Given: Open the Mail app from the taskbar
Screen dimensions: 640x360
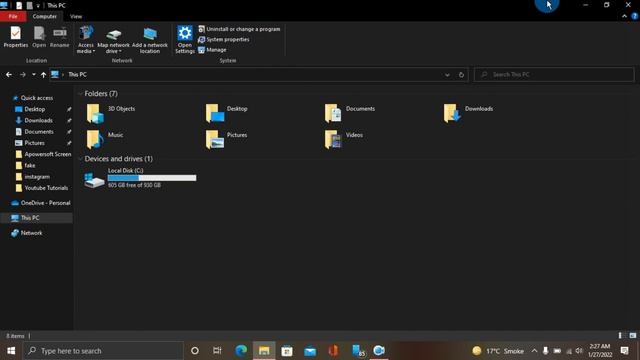Looking at the screenshot, I should [310, 351].
